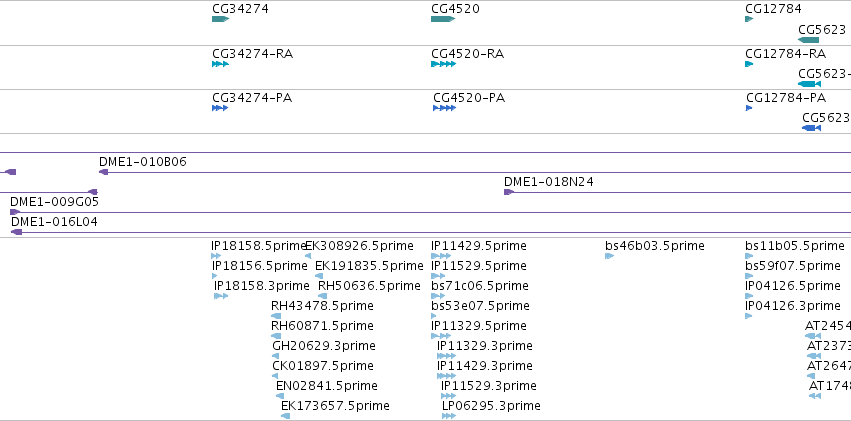Click the DME1-010B06 clone arrowhead
851x421 pixels.
[104, 172]
